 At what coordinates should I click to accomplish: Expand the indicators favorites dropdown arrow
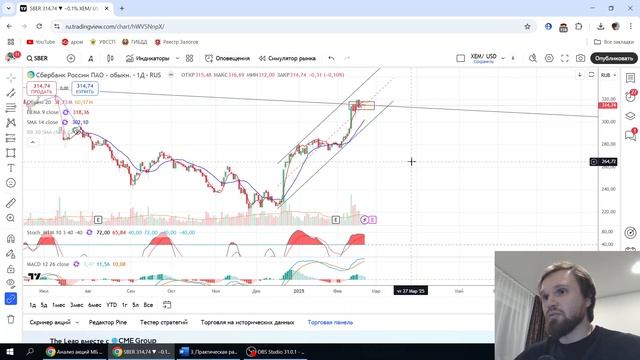click(x=177, y=58)
